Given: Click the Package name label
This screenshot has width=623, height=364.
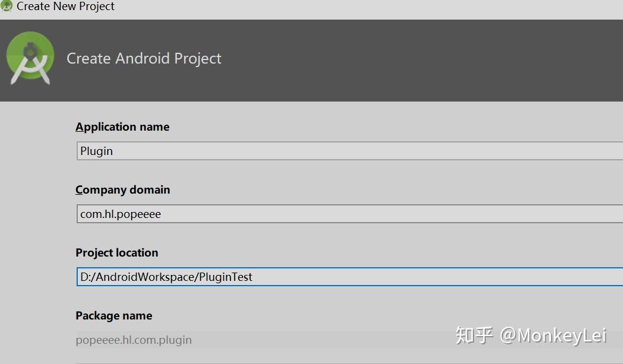Looking at the screenshot, I should pos(113,315).
